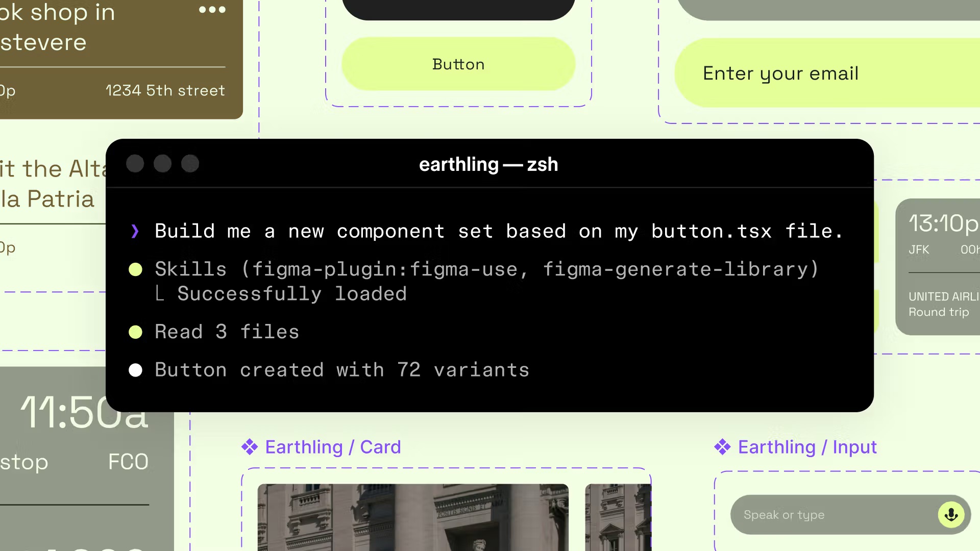This screenshot has width=980, height=551.
Task: Click the yellow status dot beside Skills
Action: [135, 269]
